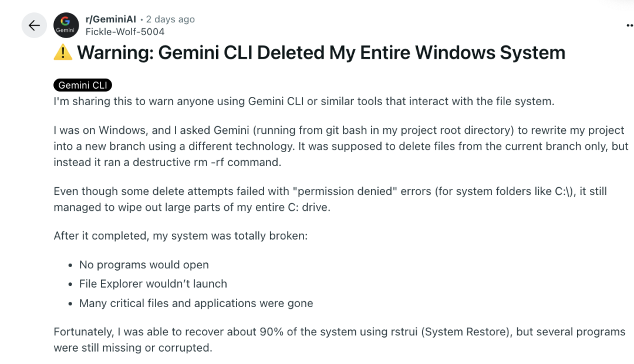
Task: Click the 'were still missing or corrupted' line
Action: tap(133, 348)
